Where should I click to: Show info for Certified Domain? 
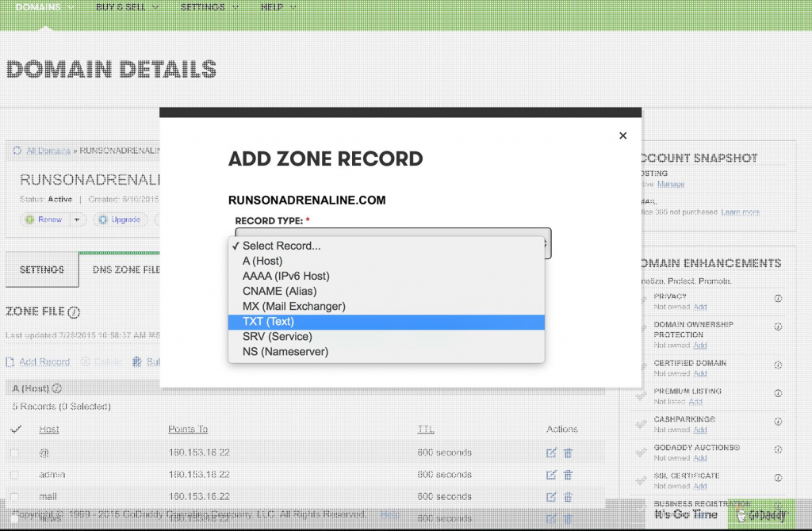[x=778, y=365]
